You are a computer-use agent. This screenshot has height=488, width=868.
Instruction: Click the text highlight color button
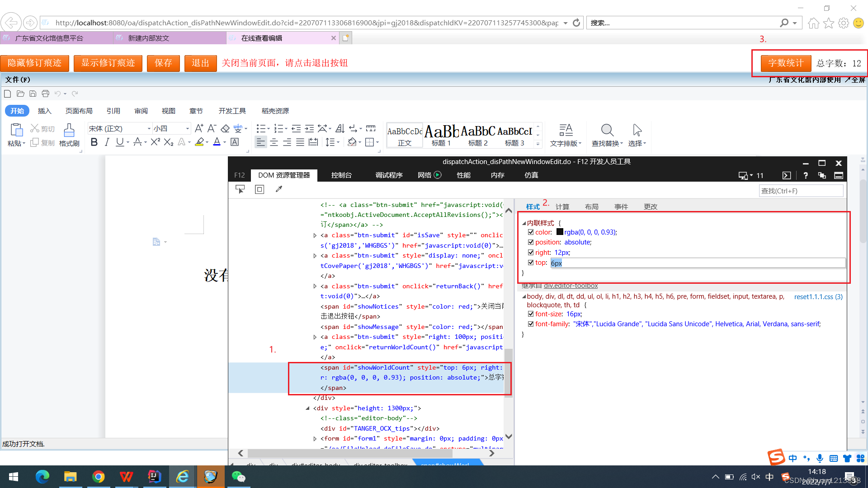[x=199, y=142]
